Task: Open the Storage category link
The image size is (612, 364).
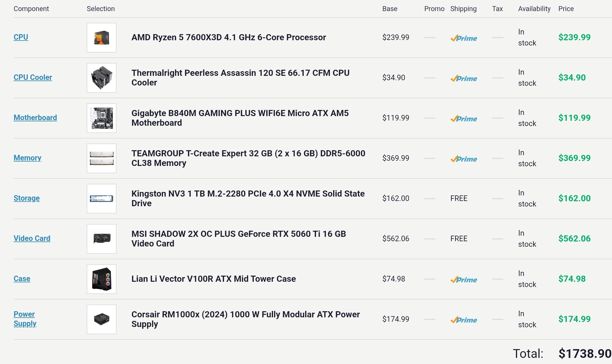Action: coord(27,198)
